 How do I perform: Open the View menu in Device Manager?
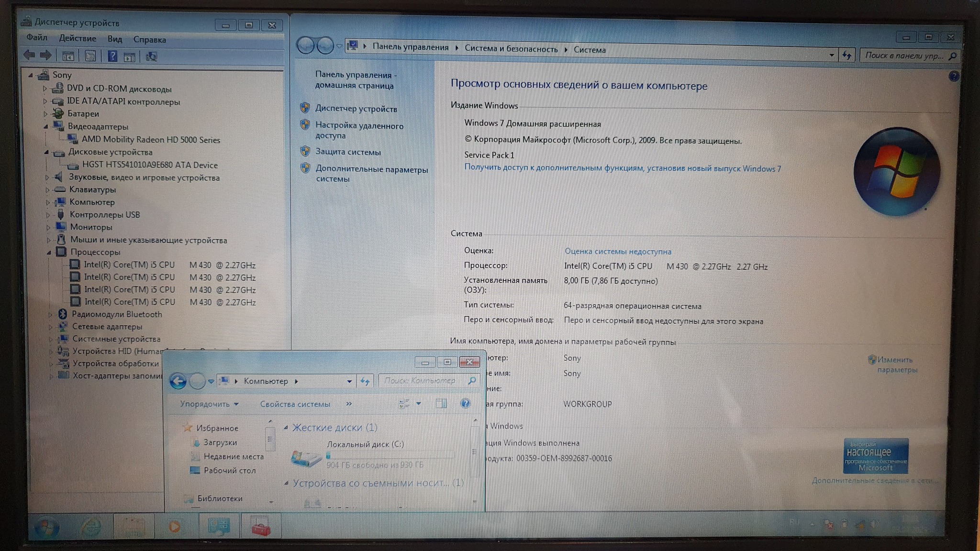click(114, 39)
